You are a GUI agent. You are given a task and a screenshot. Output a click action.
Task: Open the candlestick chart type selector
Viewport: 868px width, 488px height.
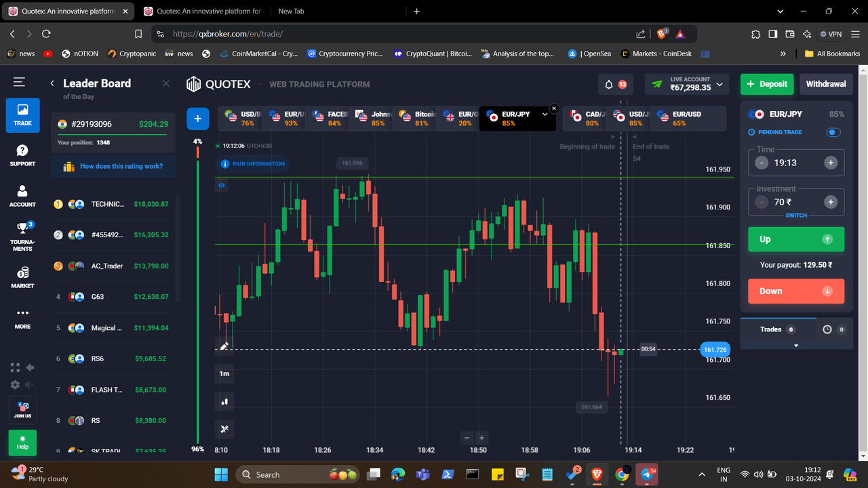click(x=224, y=401)
